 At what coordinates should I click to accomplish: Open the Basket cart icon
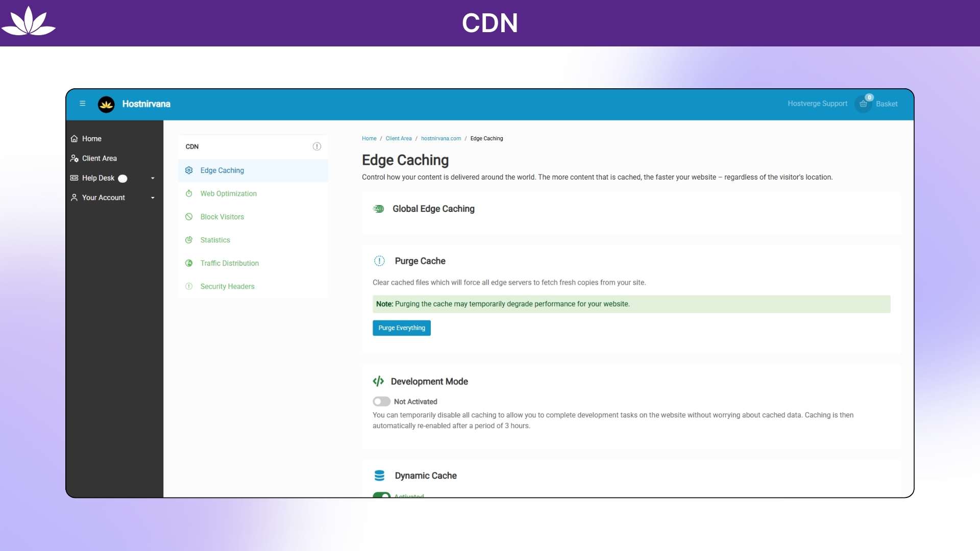863,104
